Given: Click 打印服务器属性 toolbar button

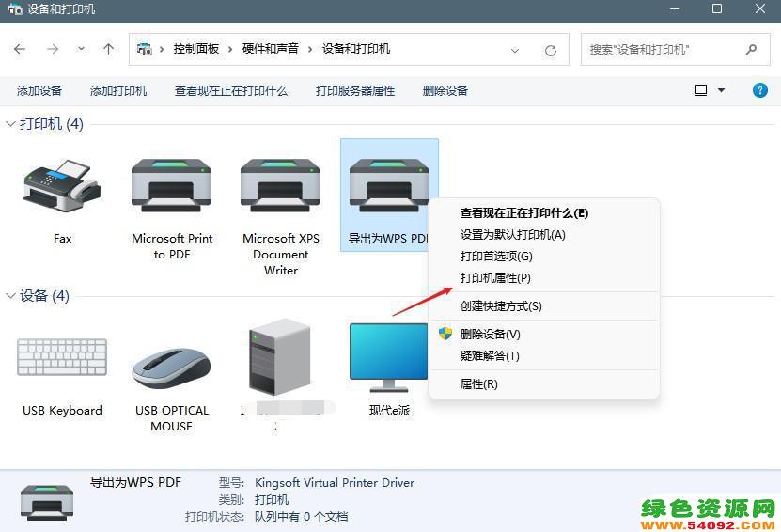Looking at the screenshot, I should click(355, 90).
